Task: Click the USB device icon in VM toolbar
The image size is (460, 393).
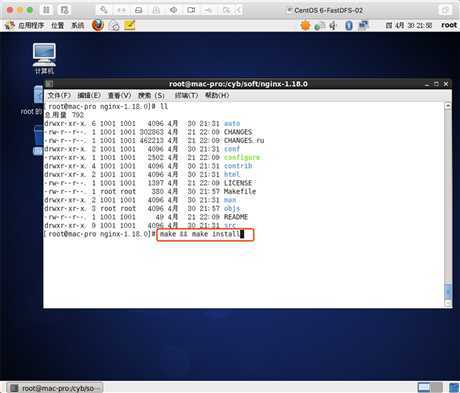Action: [208, 10]
